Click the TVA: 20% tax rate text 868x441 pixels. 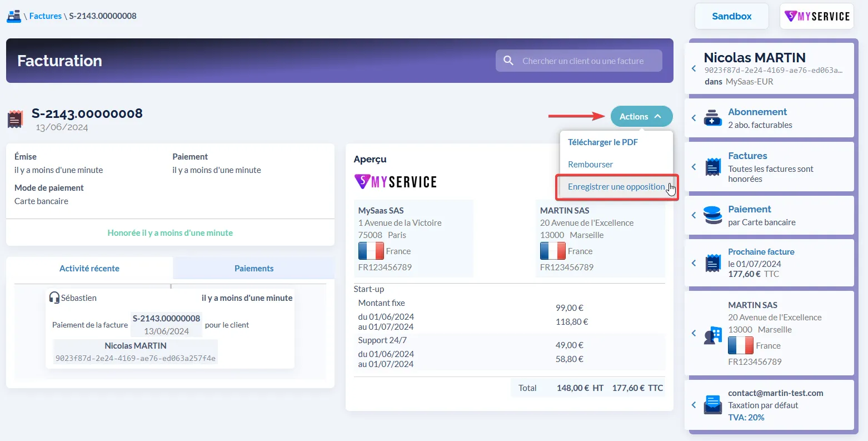tap(746, 417)
